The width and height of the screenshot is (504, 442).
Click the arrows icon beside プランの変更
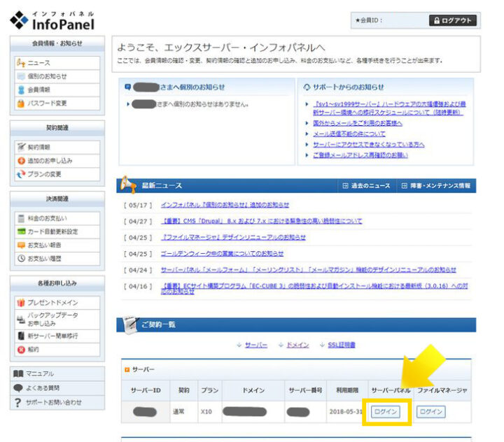click(x=21, y=174)
